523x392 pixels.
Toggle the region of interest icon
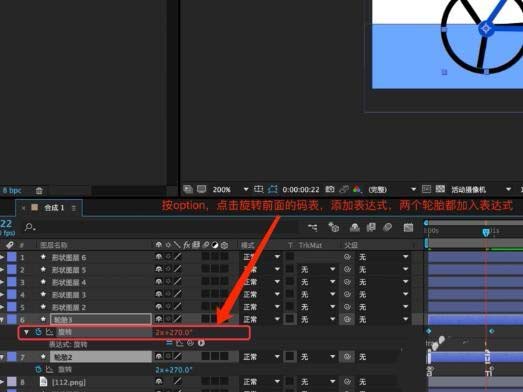[426, 189]
